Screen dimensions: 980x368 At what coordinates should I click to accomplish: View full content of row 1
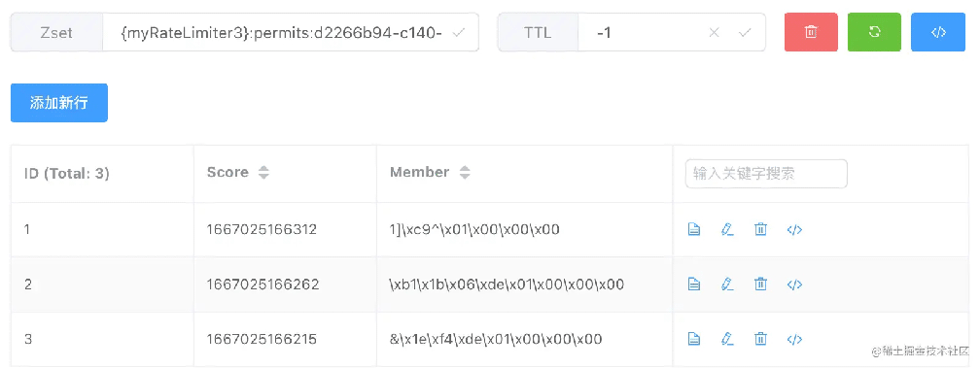(693, 229)
